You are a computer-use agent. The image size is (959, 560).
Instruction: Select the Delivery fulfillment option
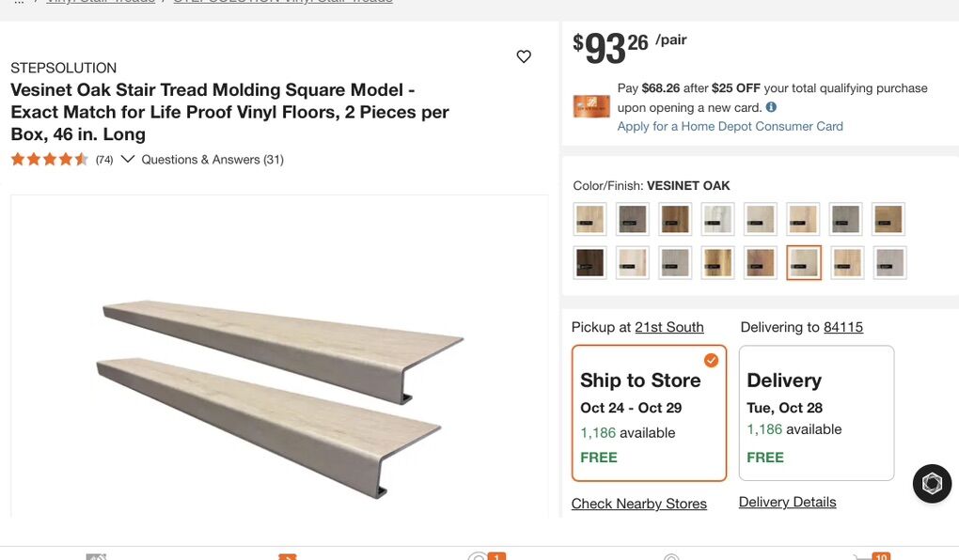pyautogui.click(x=815, y=412)
